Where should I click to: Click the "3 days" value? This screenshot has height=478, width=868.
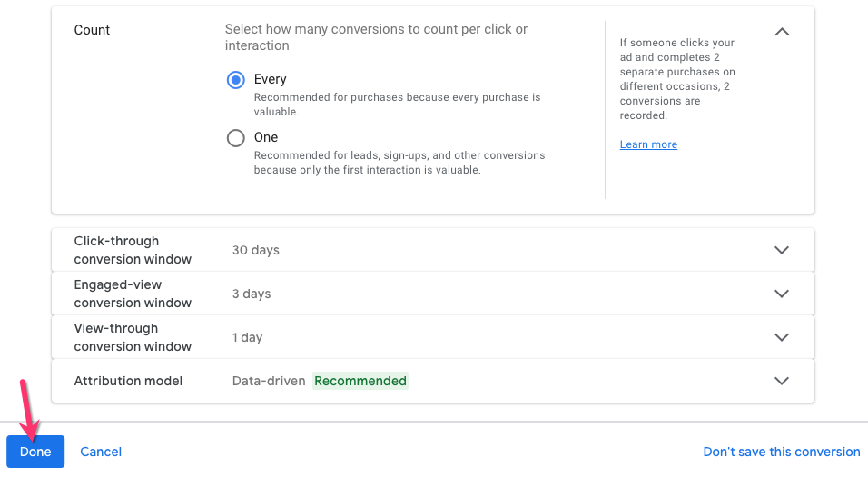point(252,294)
